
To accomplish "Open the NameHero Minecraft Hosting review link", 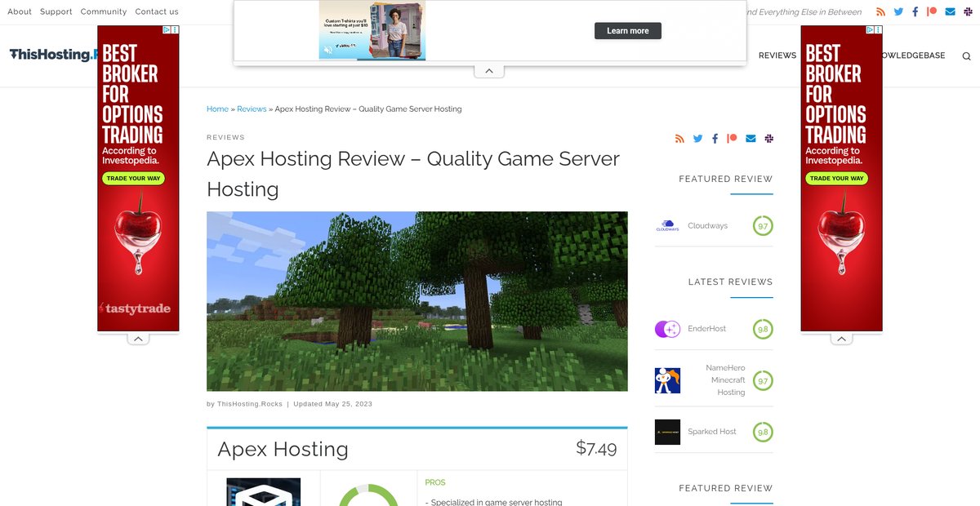I will coord(725,380).
